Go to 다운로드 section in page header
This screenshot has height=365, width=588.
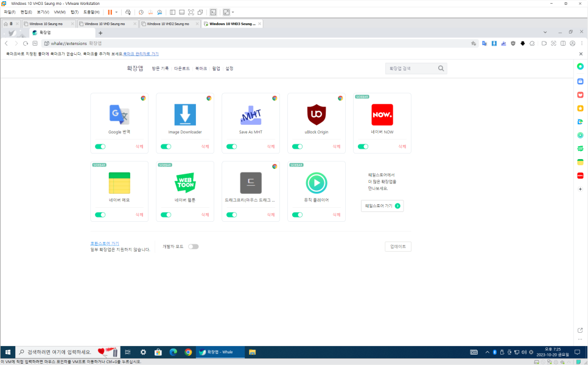click(182, 68)
